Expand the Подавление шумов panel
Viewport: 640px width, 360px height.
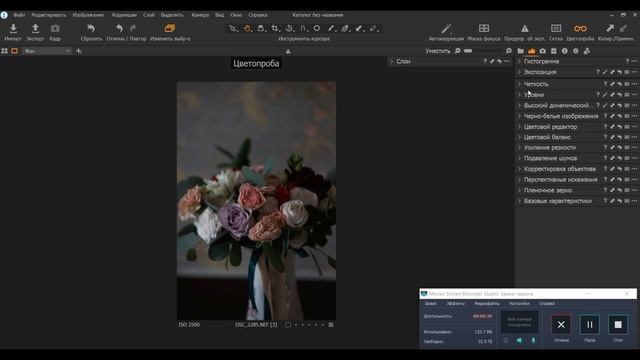pyautogui.click(x=519, y=158)
